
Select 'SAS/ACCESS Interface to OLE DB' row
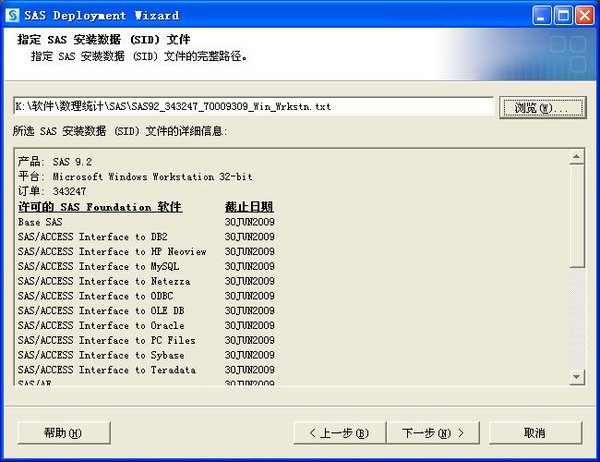point(146,311)
